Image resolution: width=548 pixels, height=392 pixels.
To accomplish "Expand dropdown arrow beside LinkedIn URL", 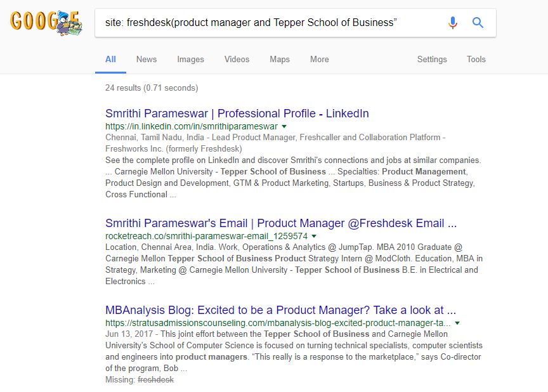I will click(x=284, y=126).
